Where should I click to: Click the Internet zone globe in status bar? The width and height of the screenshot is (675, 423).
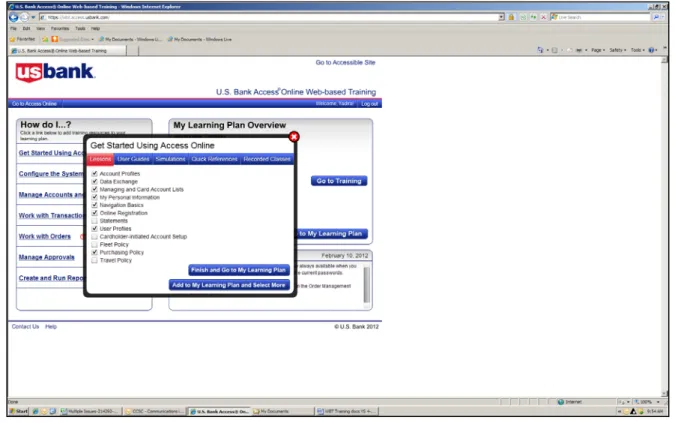click(x=561, y=402)
